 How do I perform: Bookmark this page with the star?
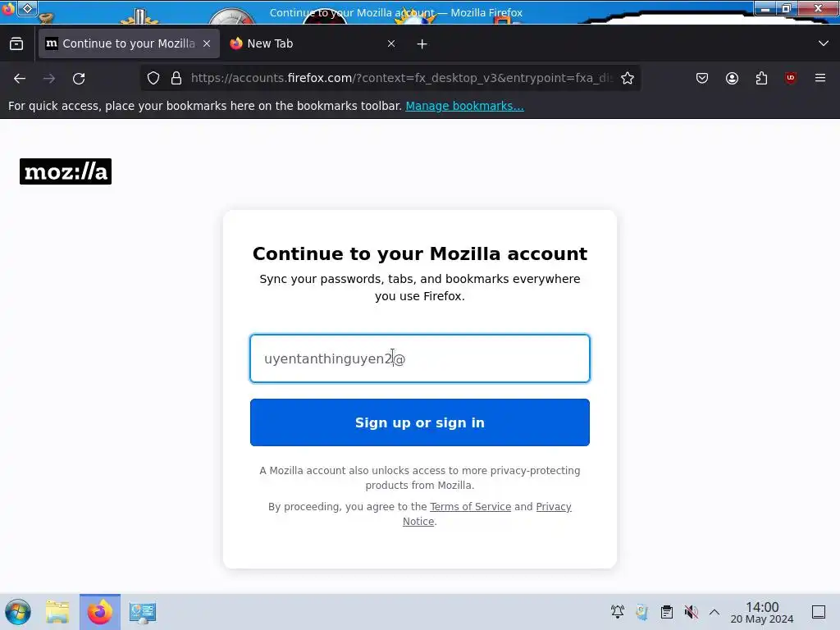[x=628, y=78]
